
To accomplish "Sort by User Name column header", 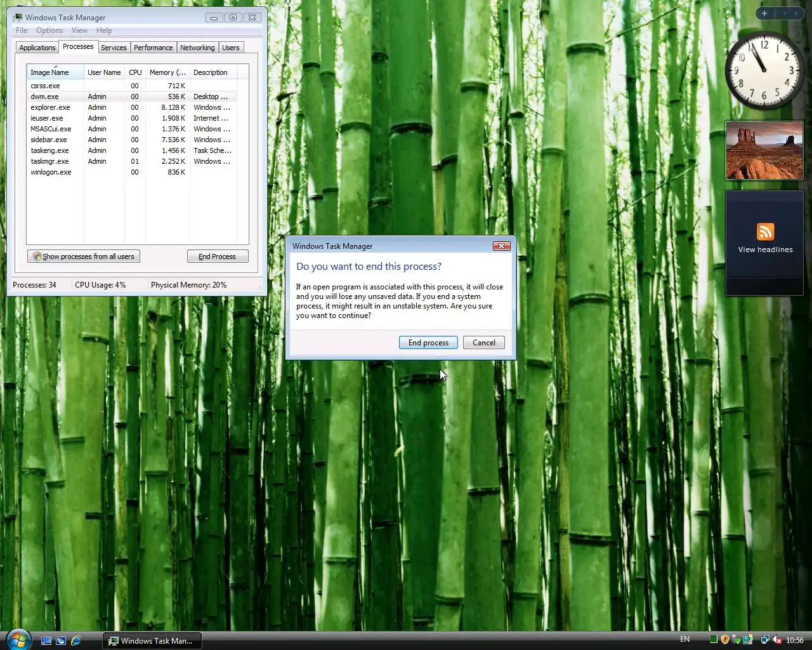I will point(104,72).
